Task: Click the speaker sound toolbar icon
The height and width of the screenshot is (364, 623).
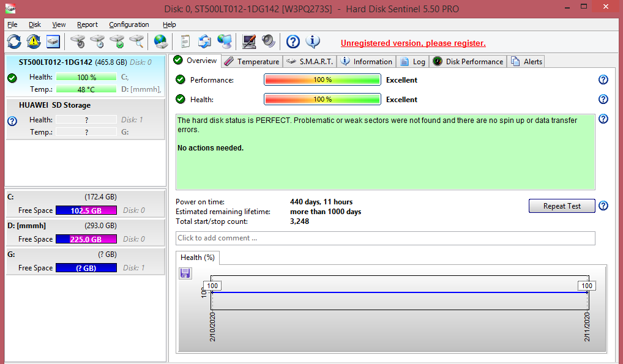Action: (x=269, y=42)
